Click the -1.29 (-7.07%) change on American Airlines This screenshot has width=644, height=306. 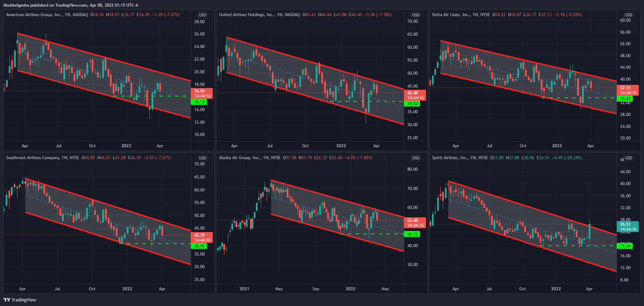tap(166, 15)
